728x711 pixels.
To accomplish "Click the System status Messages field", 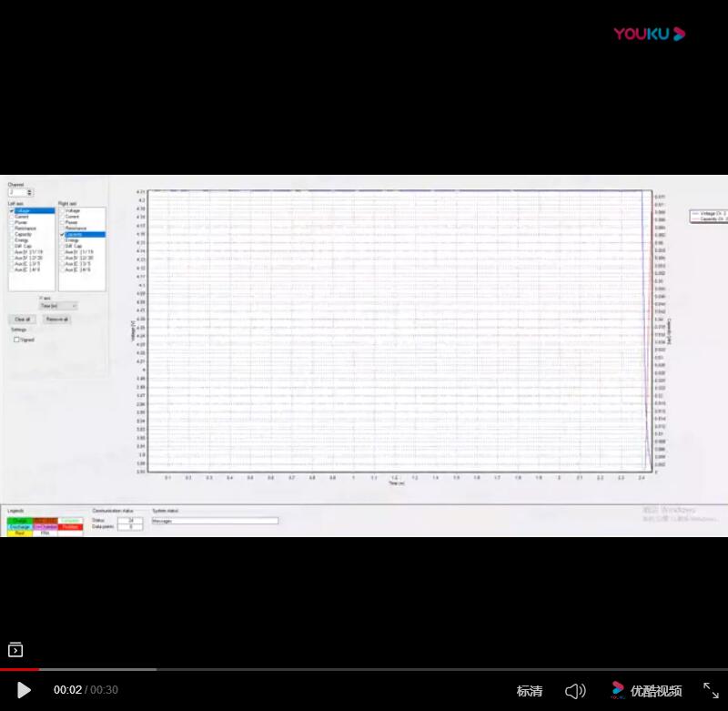I will click(x=214, y=521).
